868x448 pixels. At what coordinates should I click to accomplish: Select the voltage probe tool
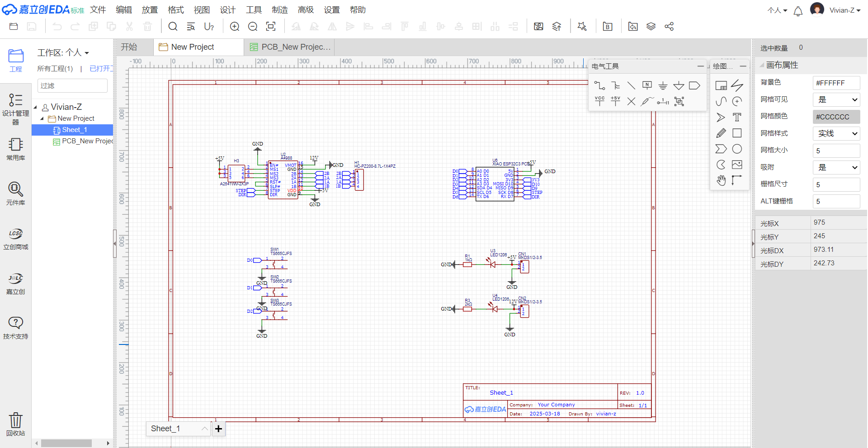647,101
